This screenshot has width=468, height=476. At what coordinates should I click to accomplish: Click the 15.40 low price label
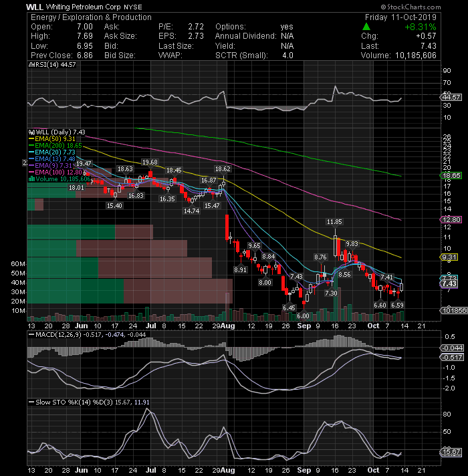click(x=114, y=205)
